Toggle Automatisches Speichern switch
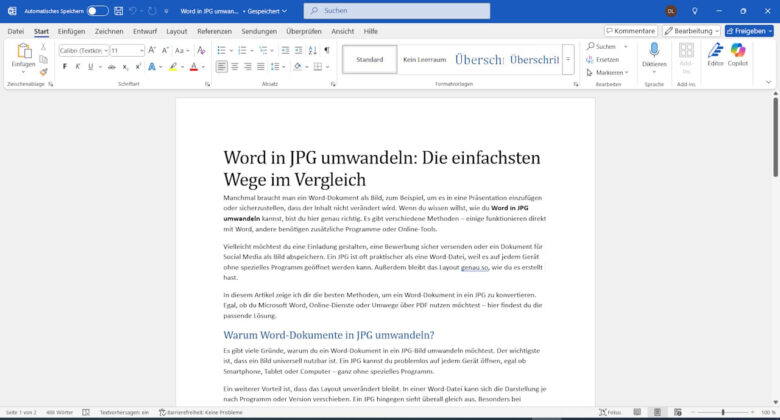Image resolution: width=780 pixels, height=420 pixels. [x=98, y=10]
